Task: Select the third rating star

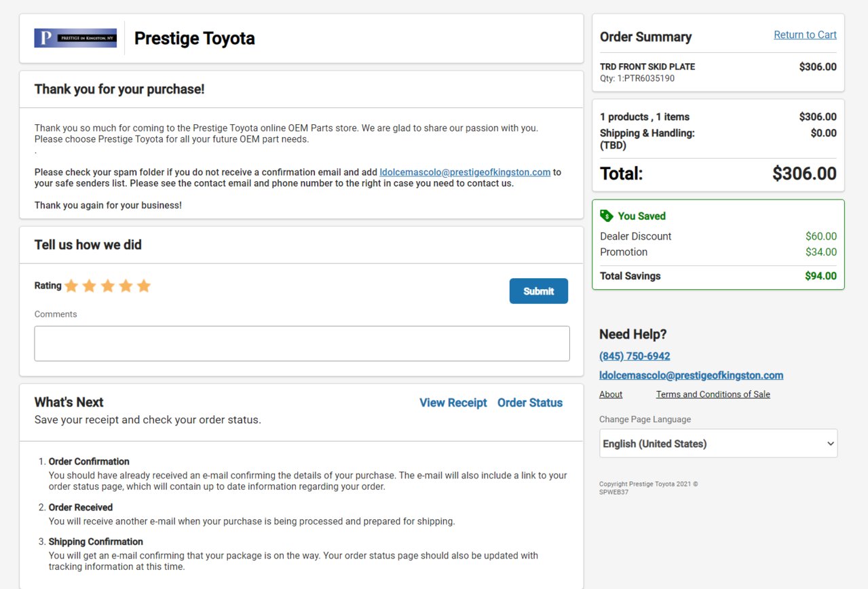Action: [x=108, y=286]
